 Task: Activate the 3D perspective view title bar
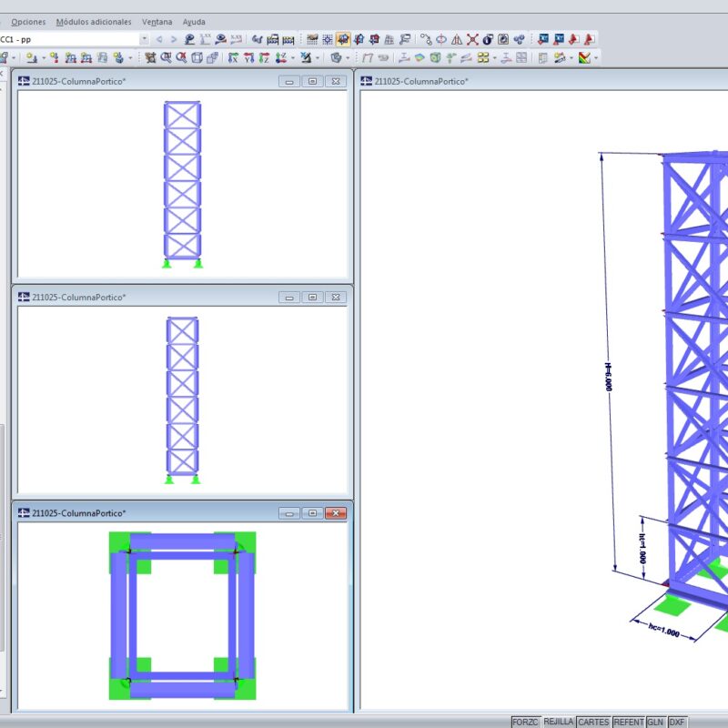(x=543, y=81)
